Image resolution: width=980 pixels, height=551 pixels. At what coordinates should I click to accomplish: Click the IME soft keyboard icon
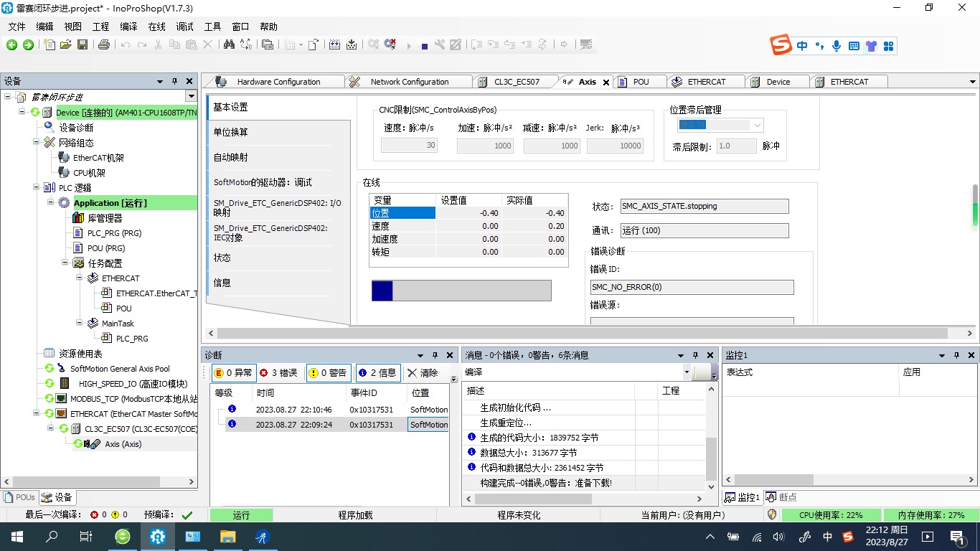point(854,46)
